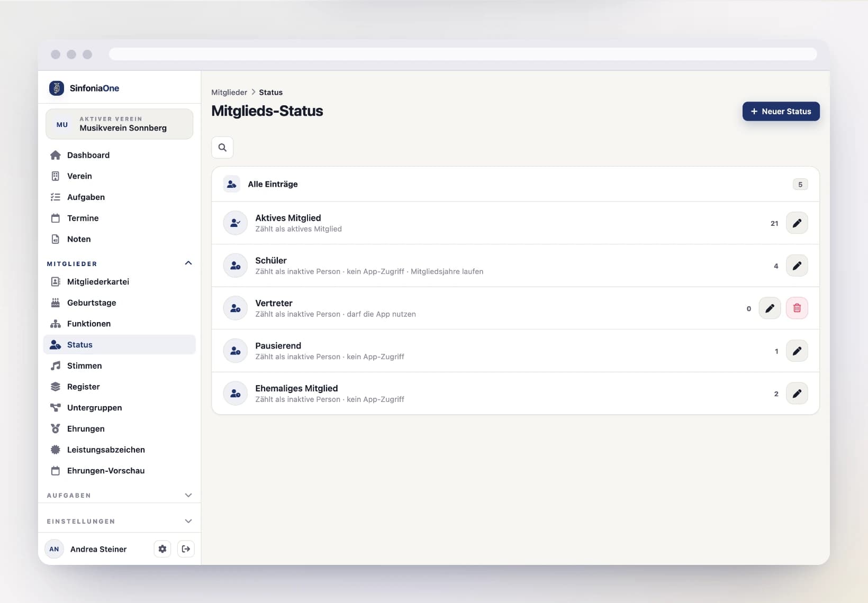Edit the Aktives Mitglied status
Screen dimensions: 868x603
coord(797,223)
